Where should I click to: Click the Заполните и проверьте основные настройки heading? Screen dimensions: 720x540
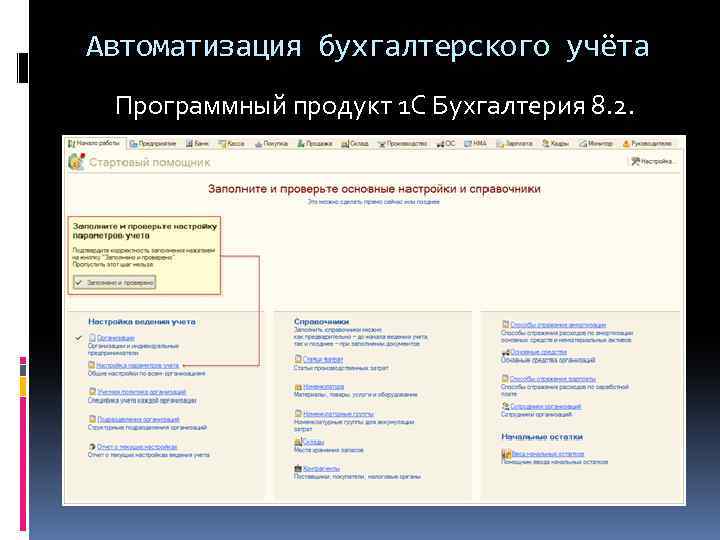(374, 189)
